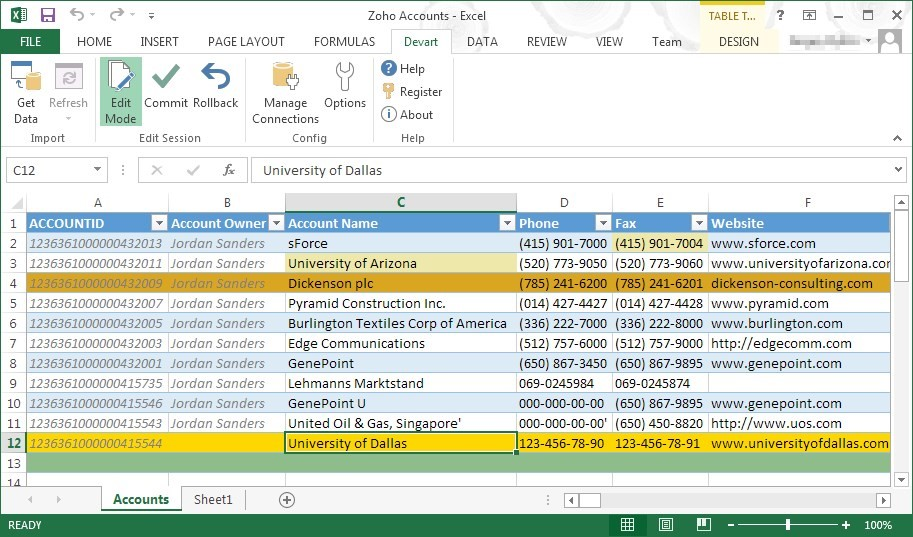Toggle Edit Mode in Edit Session
913x537 pixels.
(x=121, y=91)
